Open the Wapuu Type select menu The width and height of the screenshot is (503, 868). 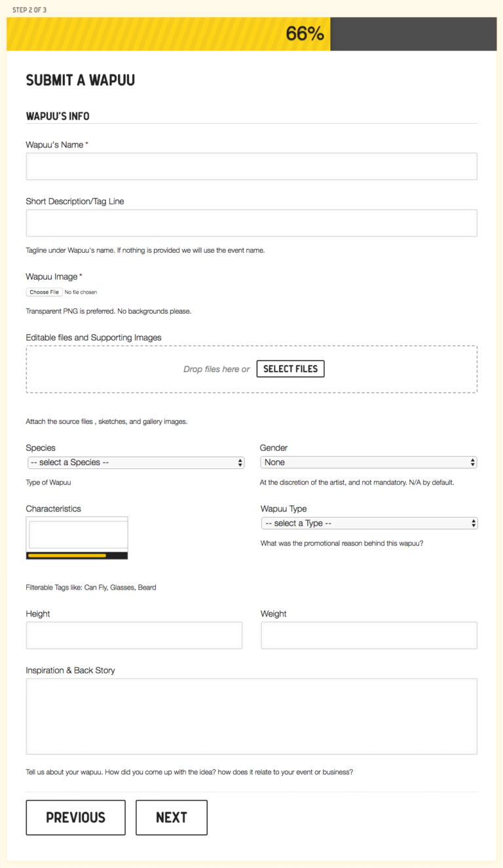369,523
